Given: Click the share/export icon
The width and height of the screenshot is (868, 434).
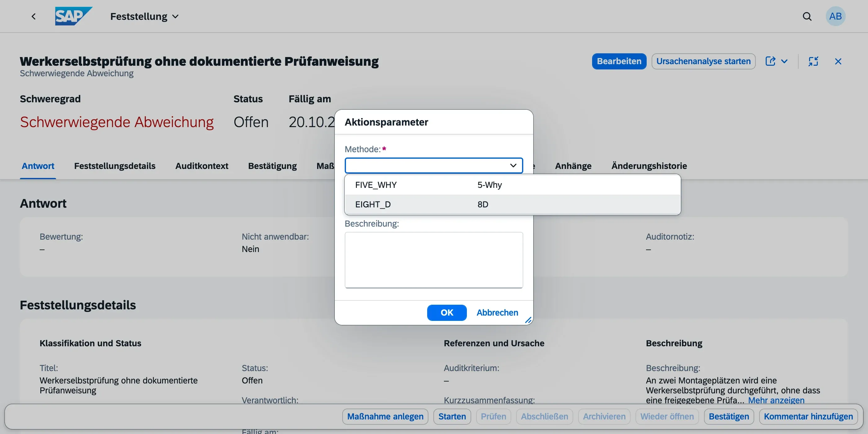Looking at the screenshot, I should point(770,61).
